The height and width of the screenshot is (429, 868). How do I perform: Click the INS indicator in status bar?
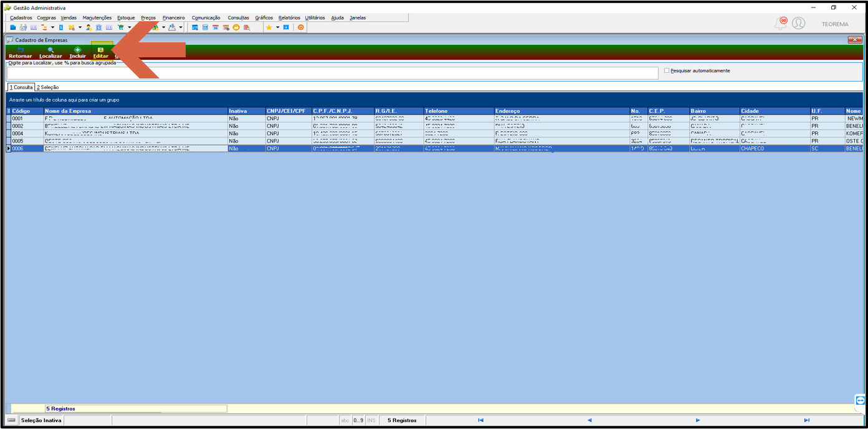[372, 420]
